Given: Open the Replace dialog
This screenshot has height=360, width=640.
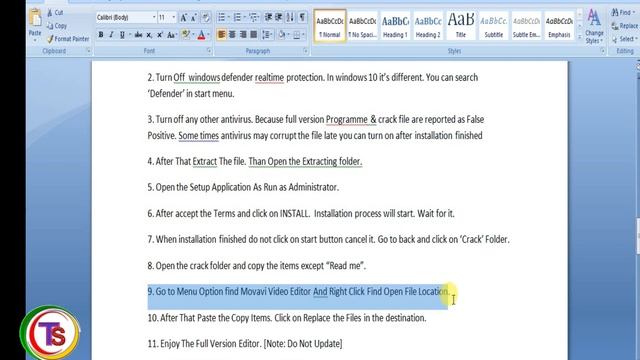Looking at the screenshot, I should (625, 26).
